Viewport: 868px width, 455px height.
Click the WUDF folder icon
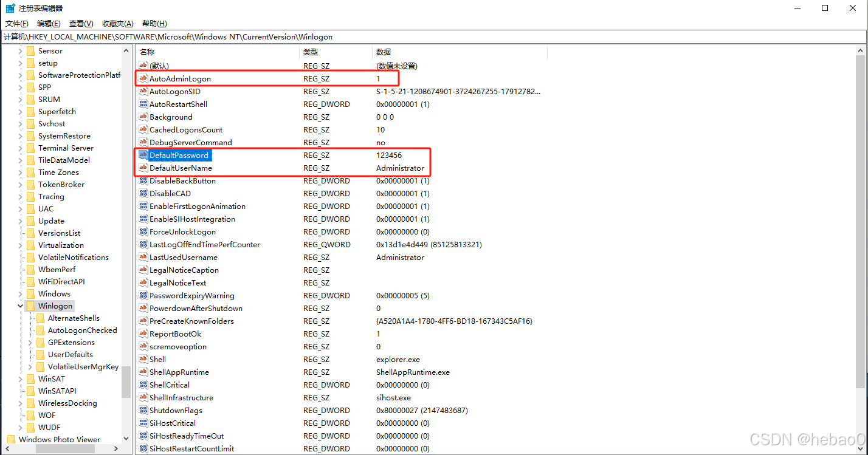pos(30,427)
